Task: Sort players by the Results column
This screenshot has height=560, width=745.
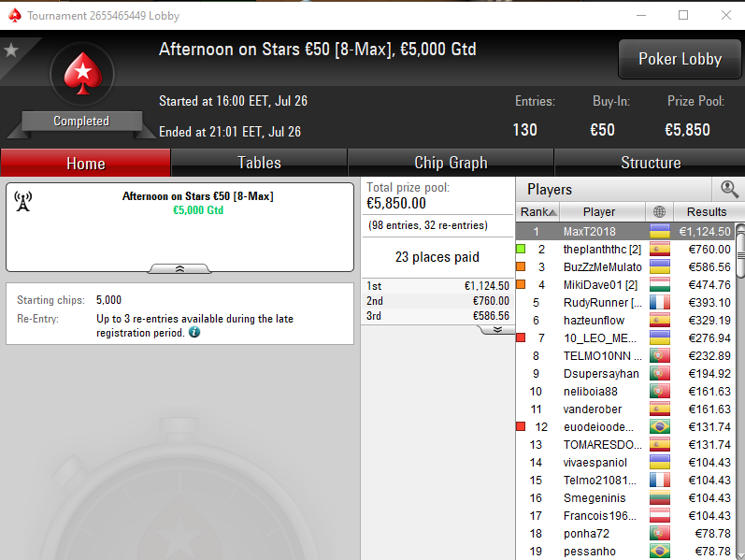Action: (x=707, y=211)
